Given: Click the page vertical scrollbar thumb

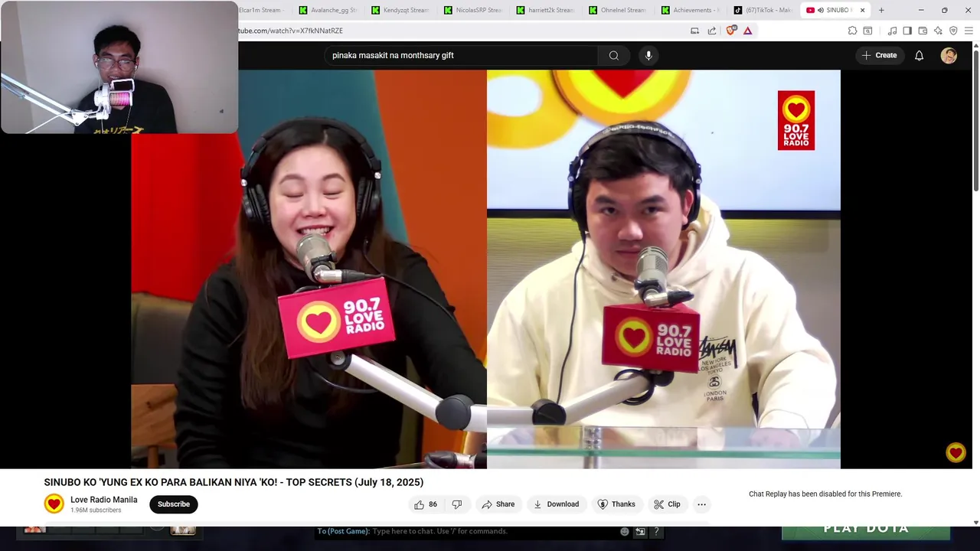Looking at the screenshot, I should point(975,119).
